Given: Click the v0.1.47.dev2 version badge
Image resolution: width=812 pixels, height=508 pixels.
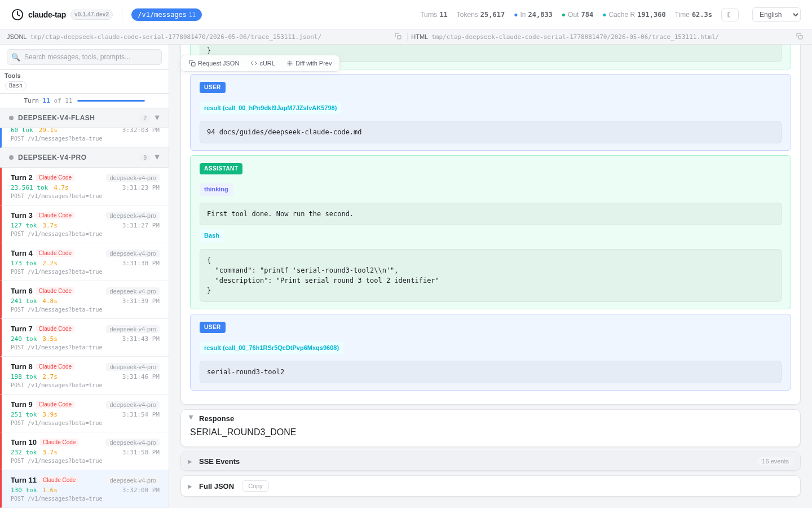Looking at the screenshot, I should (x=91, y=15).
